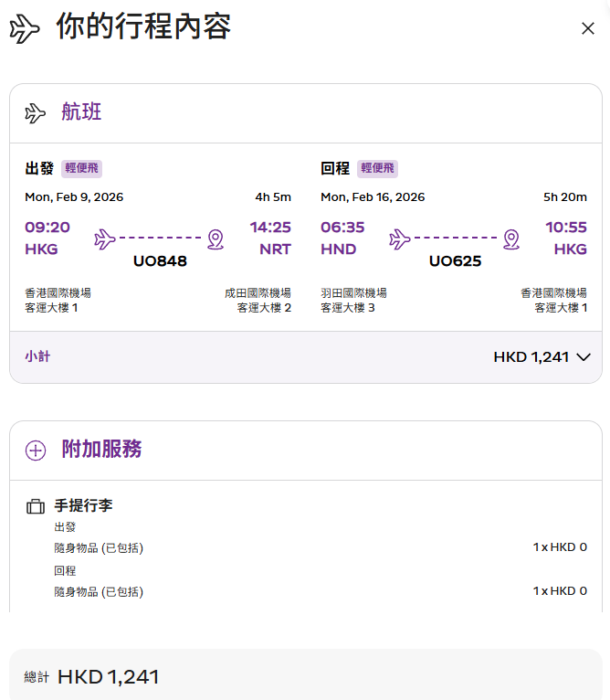This screenshot has height=700, width=610.
Task: Close the itinerary panel with the X
Action: (588, 28)
